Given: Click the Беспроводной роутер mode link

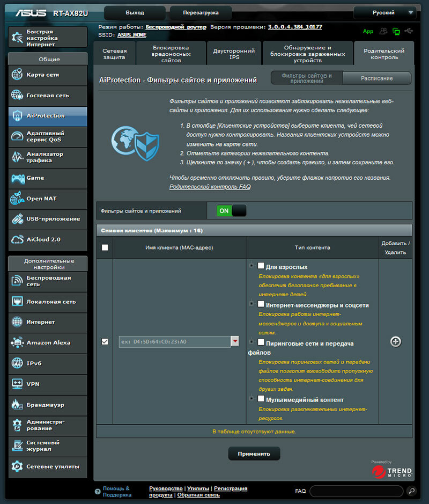Looking at the screenshot, I should (176, 27).
